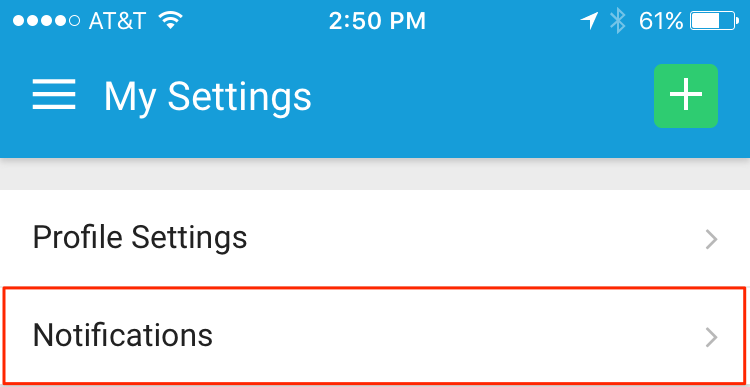The width and height of the screenshot is (750, 387).
Task: Click the 2:50 PM clock
Action: click(377, 21)
